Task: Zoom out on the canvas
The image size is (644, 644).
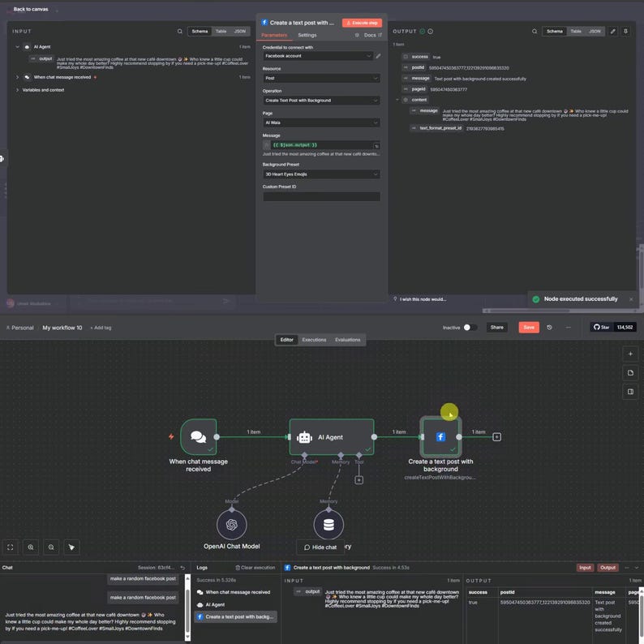Action: pyautogui.click(x=51, y=547)
